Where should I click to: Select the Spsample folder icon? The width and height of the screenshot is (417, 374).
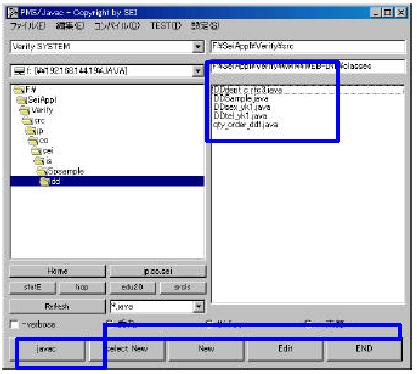coord(42,171)
